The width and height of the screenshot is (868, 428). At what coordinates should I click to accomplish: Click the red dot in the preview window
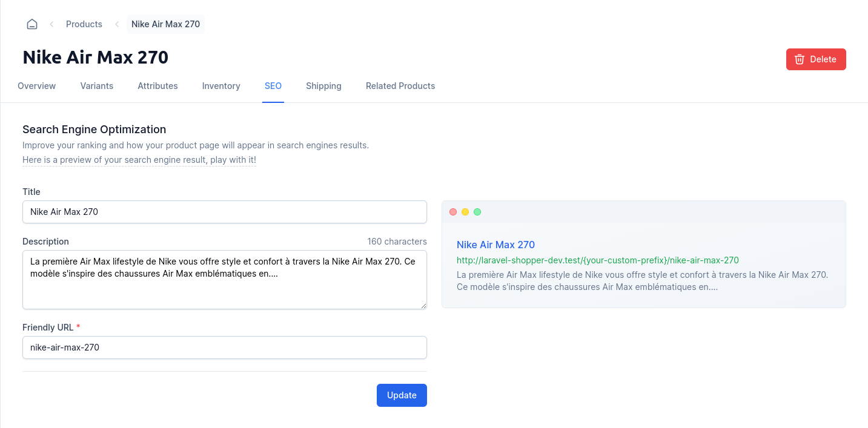point(453,212)
